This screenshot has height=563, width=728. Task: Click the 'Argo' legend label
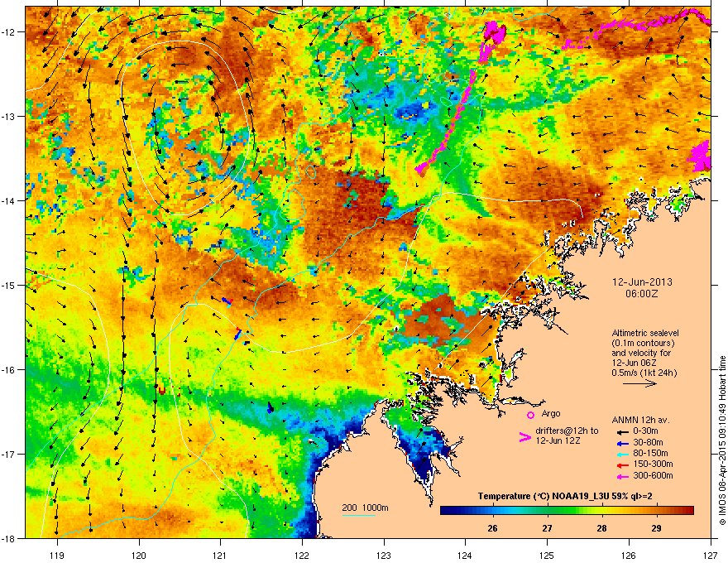[551, 413]
